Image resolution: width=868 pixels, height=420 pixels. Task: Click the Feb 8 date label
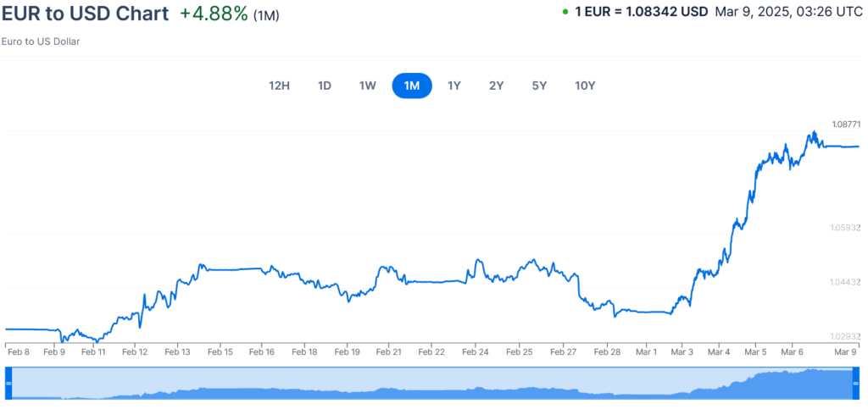pos(18,351)
